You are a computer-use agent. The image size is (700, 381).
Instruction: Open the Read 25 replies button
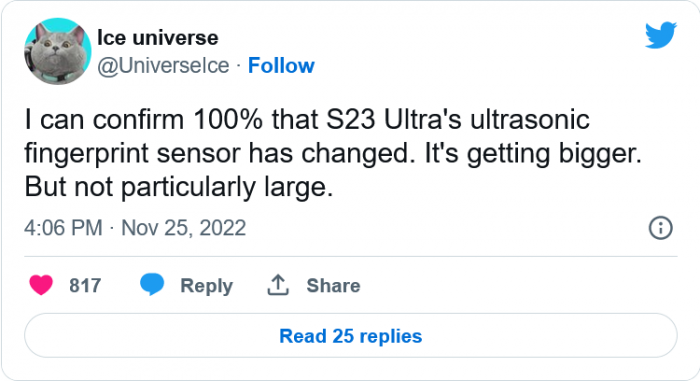350,336
